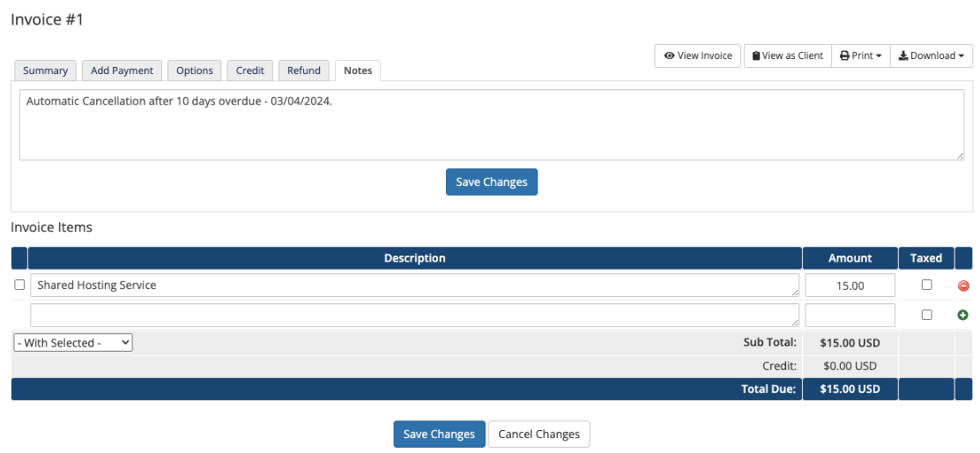
Task: Check the selection box for Shared Hosting Service
Action: click(19, 285)
